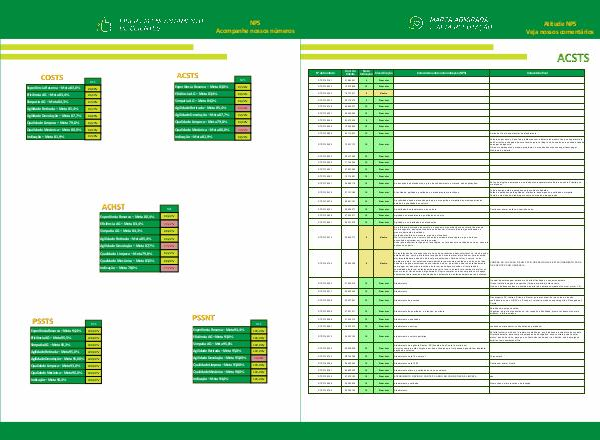Viewport: 600px width, 440px height.
Task: Click the red value cell in ACSTS Agilidade Retirada row
Action: [244, 105]
